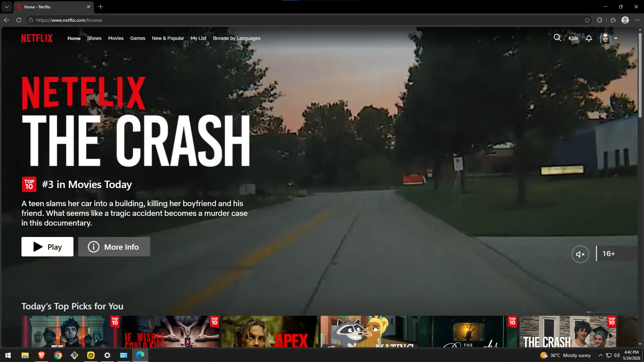Open the browser profile icon

(x=625, y=20)
